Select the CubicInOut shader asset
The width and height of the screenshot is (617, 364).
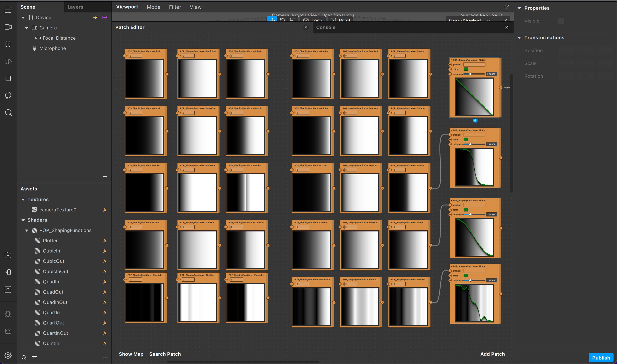[x=56, y=272]
